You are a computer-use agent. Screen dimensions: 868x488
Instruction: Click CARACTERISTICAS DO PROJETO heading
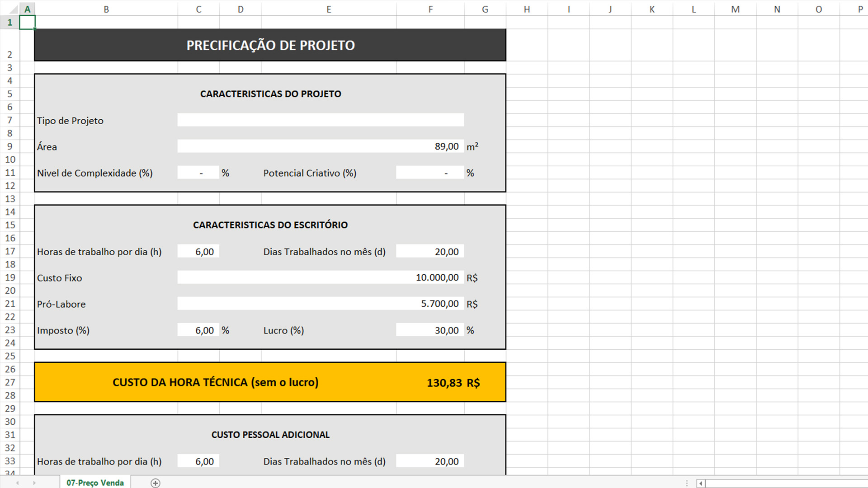pos(270,94)
